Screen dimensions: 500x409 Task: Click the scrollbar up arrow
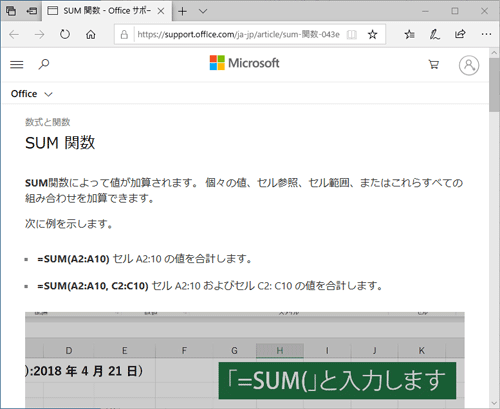click(x=494, y=53)
